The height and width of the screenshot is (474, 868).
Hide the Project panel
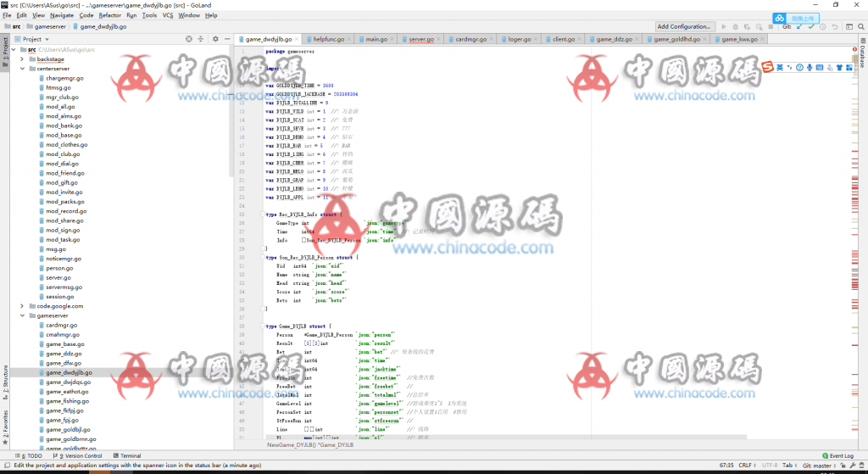(x=225, y=39)
